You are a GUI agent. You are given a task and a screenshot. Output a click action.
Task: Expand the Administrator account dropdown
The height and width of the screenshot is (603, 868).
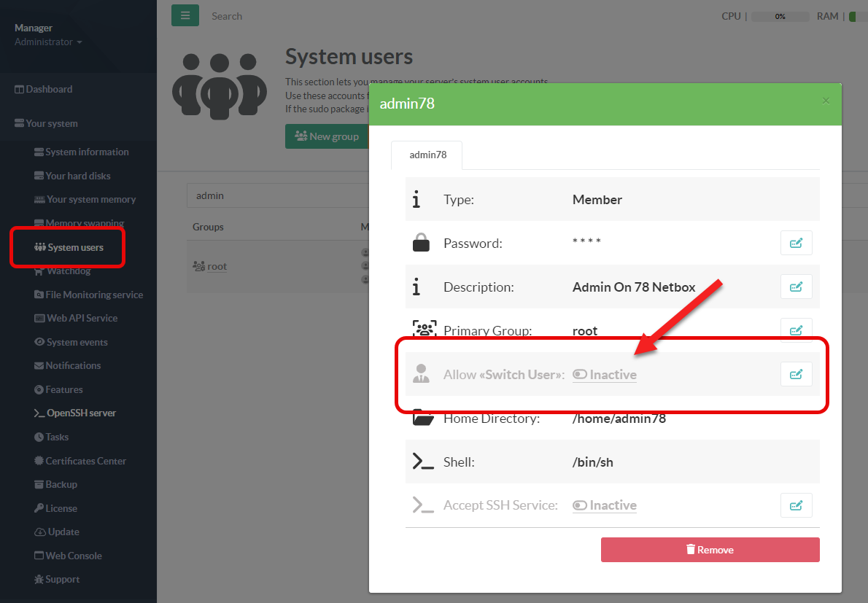[x=48, y=42]
